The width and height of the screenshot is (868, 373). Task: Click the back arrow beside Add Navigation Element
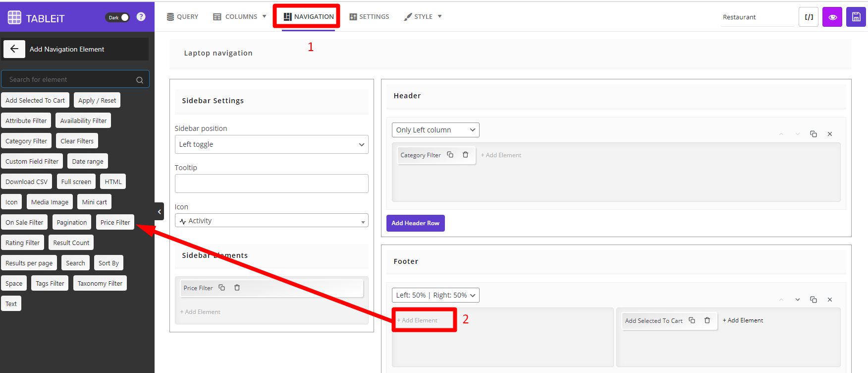pyautogui.click(x=14, y=49)
